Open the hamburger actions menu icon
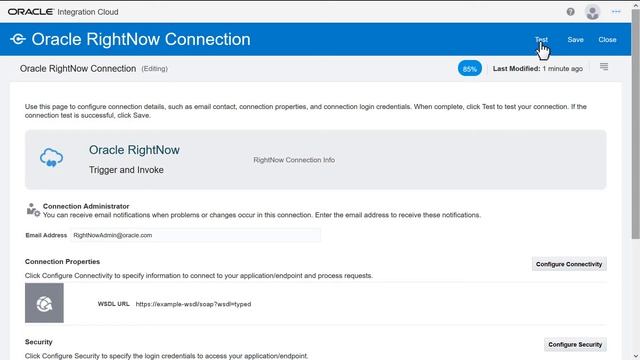640x360 pixels. pos(604,67)
